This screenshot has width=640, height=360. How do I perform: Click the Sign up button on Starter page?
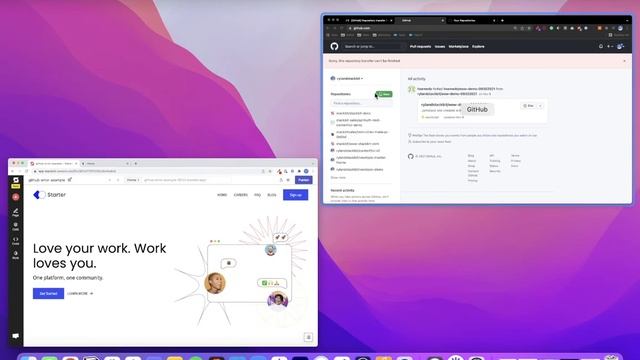point(296,195)
